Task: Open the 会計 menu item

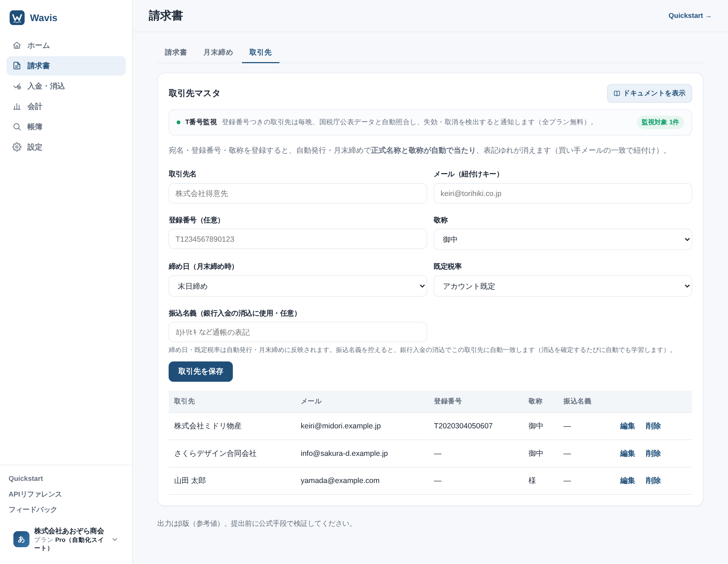Action: pos(66,106)
